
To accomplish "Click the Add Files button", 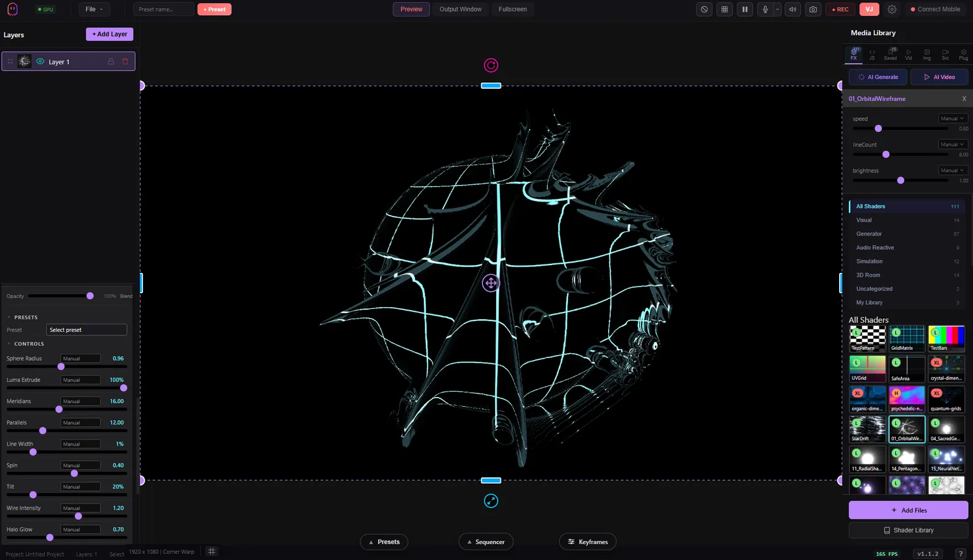I will 909,510.
